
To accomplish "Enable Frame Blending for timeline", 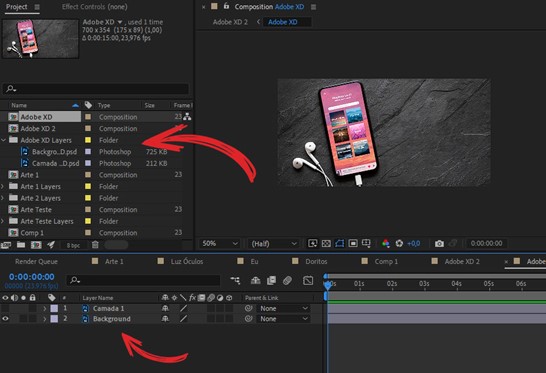I will pyautogui.click(x=271, y=280).
